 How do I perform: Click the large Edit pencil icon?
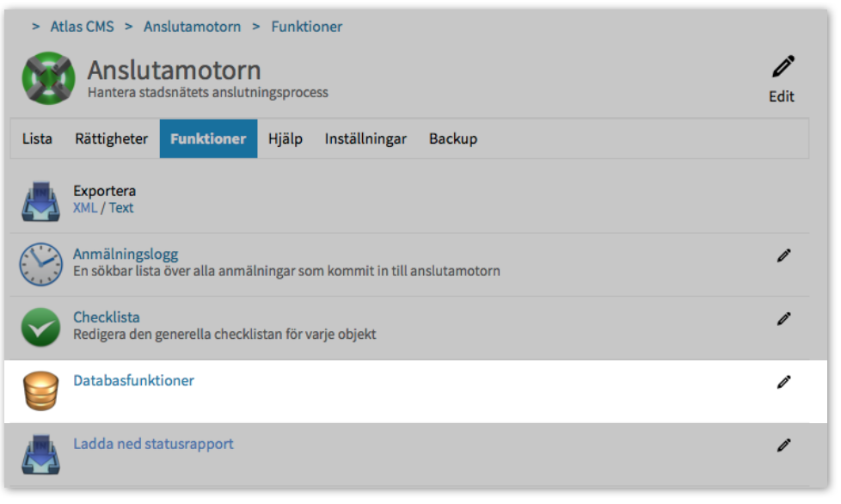pos(783,67)
